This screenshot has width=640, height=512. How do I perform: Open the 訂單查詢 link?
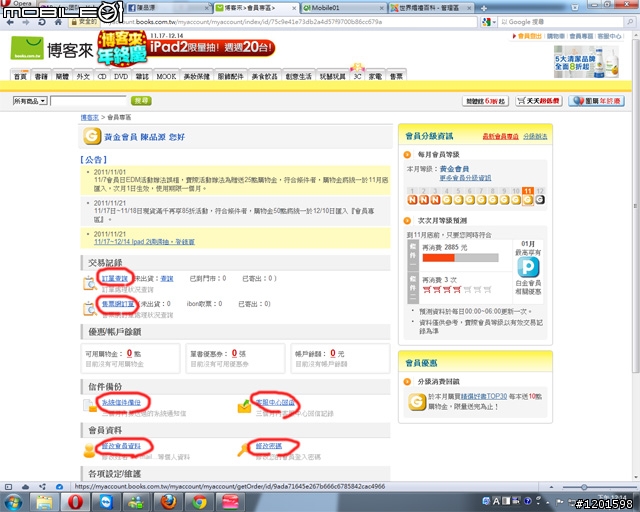click(x=115, y=278)
